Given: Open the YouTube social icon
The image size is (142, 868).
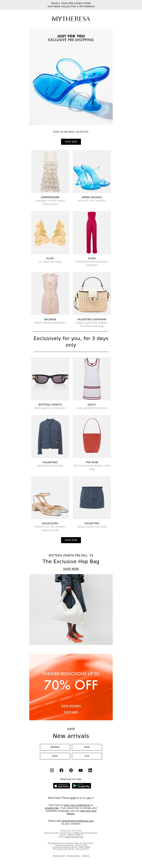Looking at the screenshot, I should (80, 770).
